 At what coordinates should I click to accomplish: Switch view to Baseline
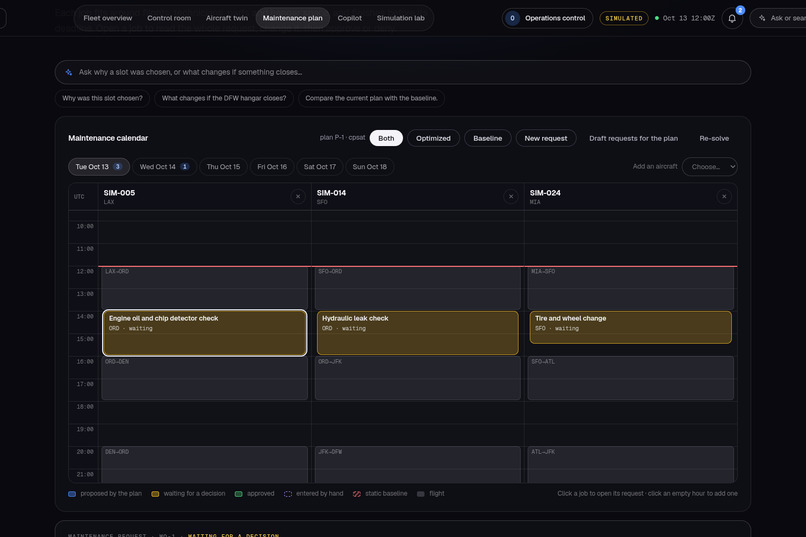tap(487, 138)
